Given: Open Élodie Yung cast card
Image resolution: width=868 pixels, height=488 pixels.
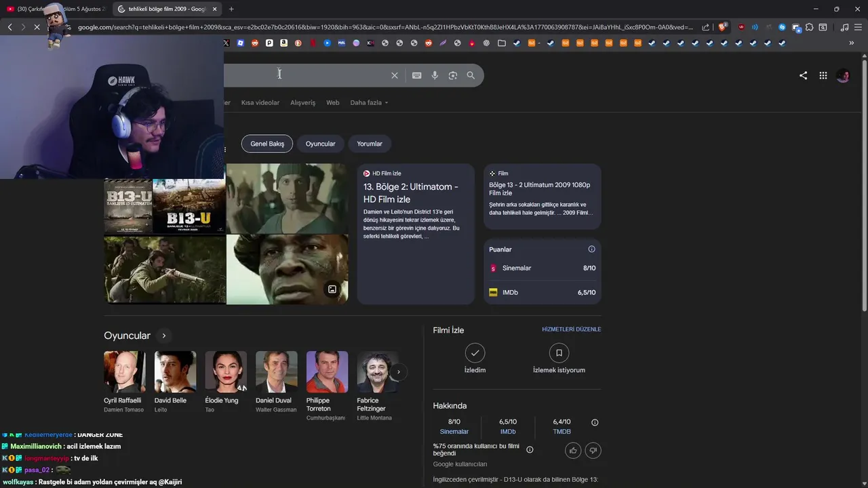Looking at the screenshot, I should point(226,382).
